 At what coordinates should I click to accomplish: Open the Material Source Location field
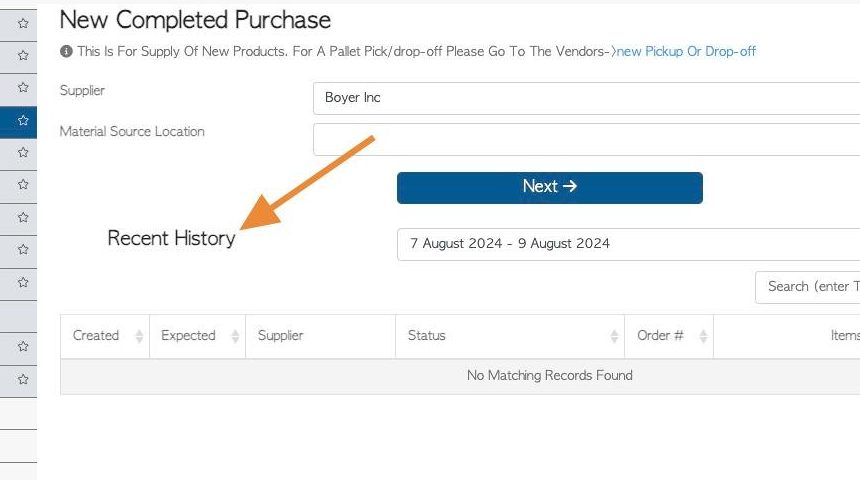point(586,139)
